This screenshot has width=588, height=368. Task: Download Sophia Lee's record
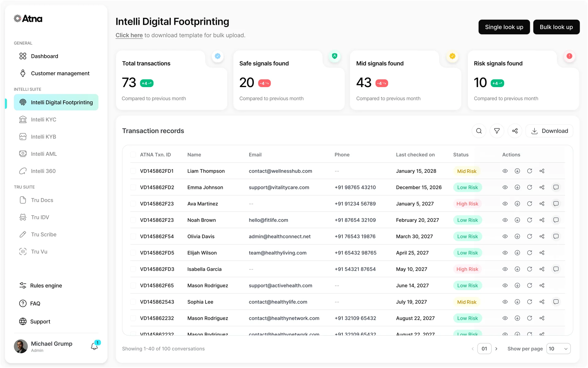(x=517, y=302)
